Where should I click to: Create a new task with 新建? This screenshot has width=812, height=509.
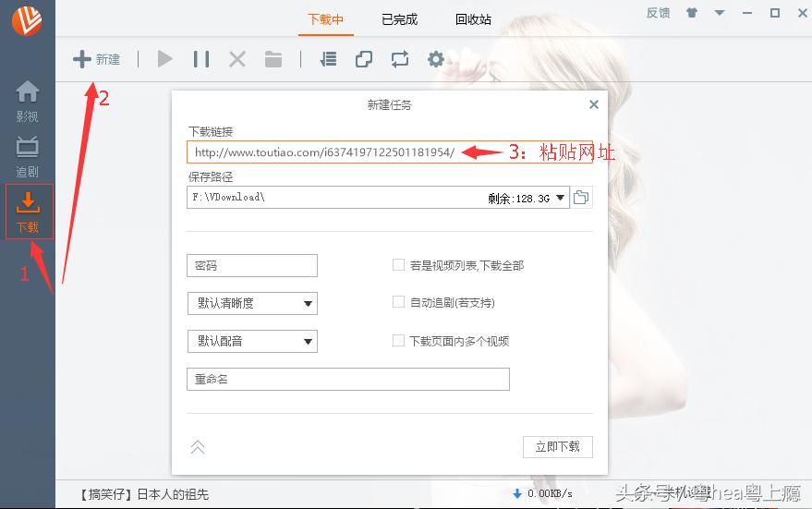coord(96,59)
